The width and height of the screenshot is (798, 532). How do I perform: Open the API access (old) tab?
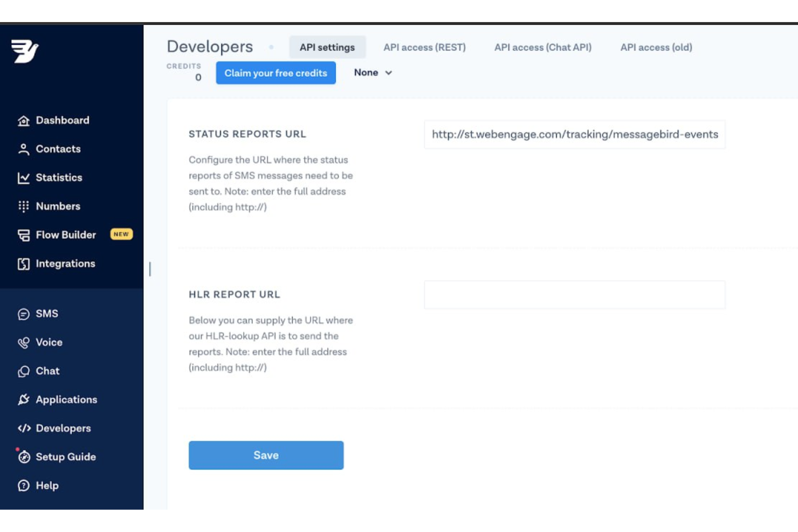656,47
